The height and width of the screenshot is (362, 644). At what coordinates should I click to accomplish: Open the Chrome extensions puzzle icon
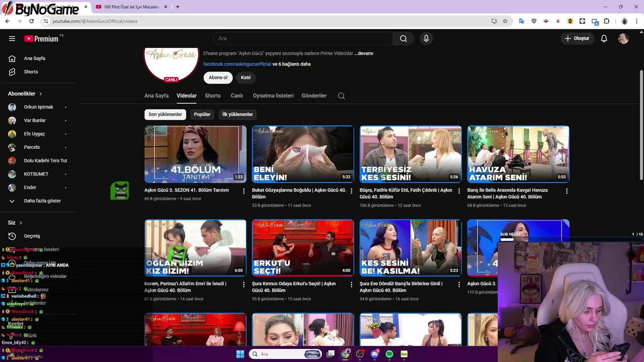coord(606,21)
